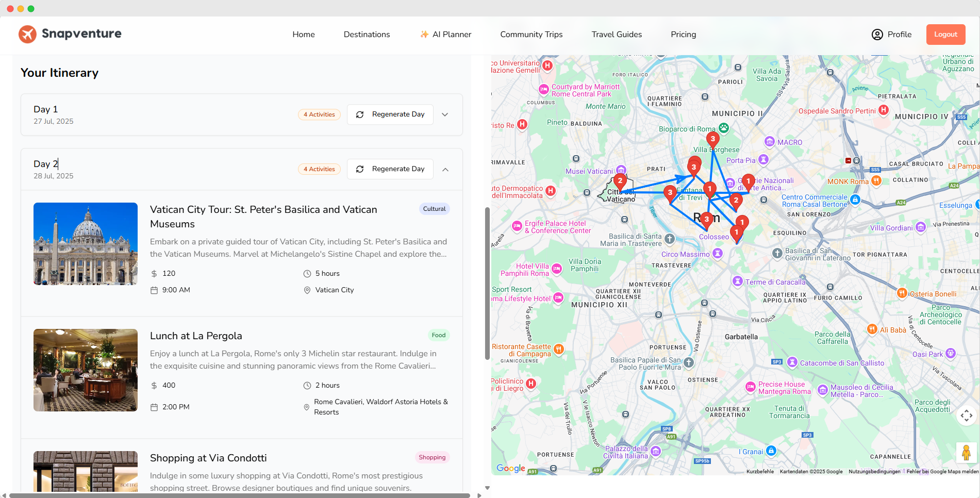980x498 pixels.
Task: Click Regenerate Day for Day 2
Action: click(x=390, y=169)
